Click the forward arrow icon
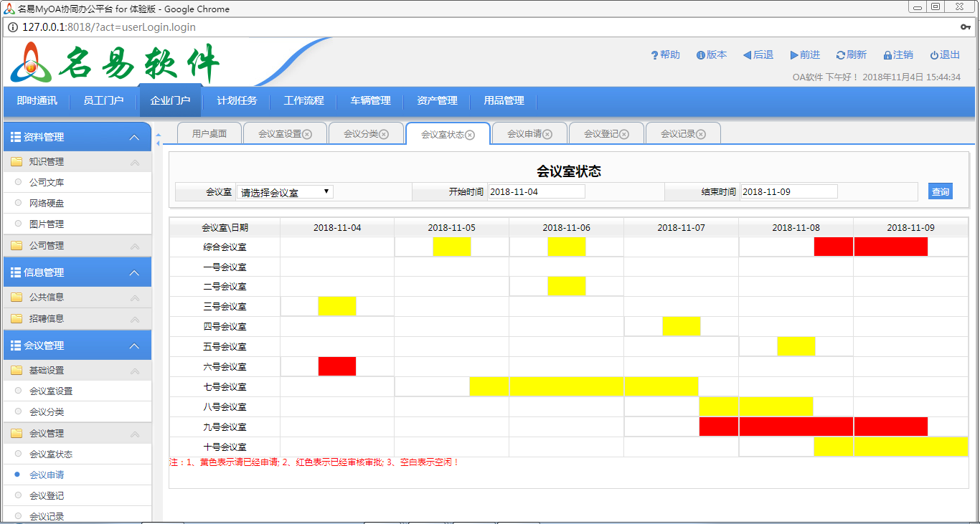This screenshot has height=524, width=980. click(794, 55)
